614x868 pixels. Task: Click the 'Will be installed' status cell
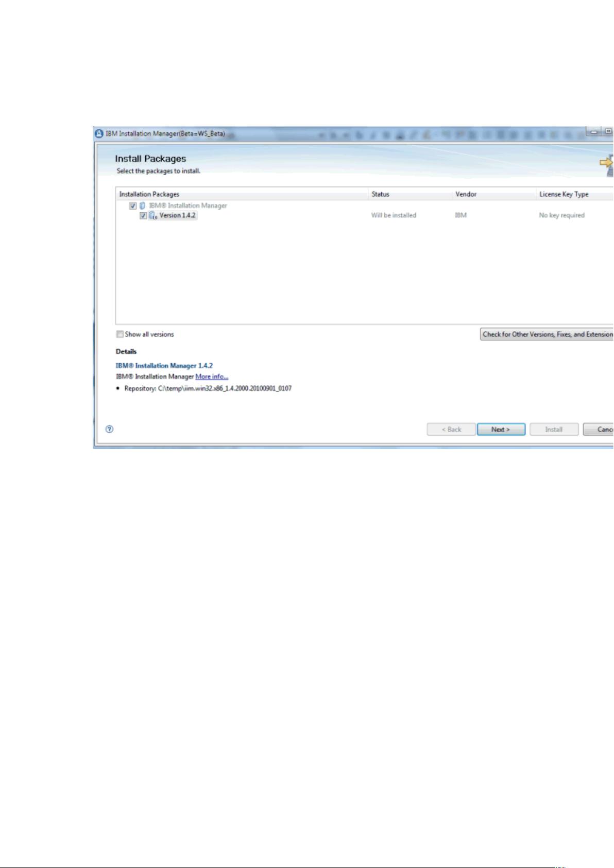click(x=394, y=215)
